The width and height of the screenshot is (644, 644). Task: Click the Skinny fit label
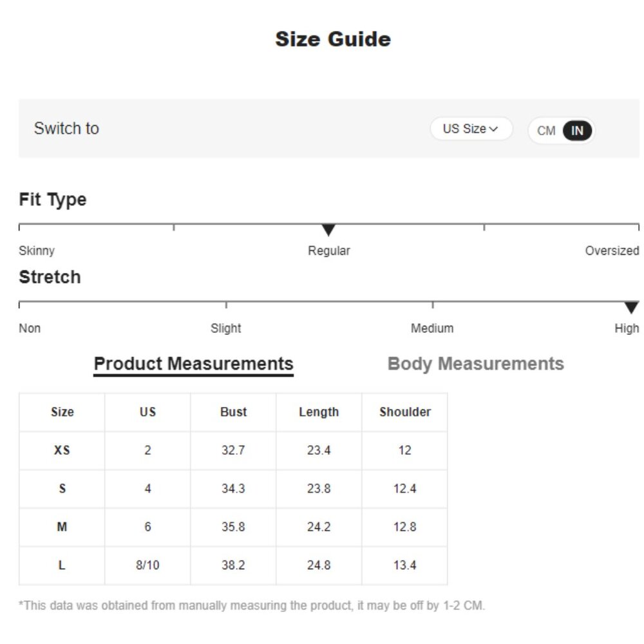click(37, 251)
